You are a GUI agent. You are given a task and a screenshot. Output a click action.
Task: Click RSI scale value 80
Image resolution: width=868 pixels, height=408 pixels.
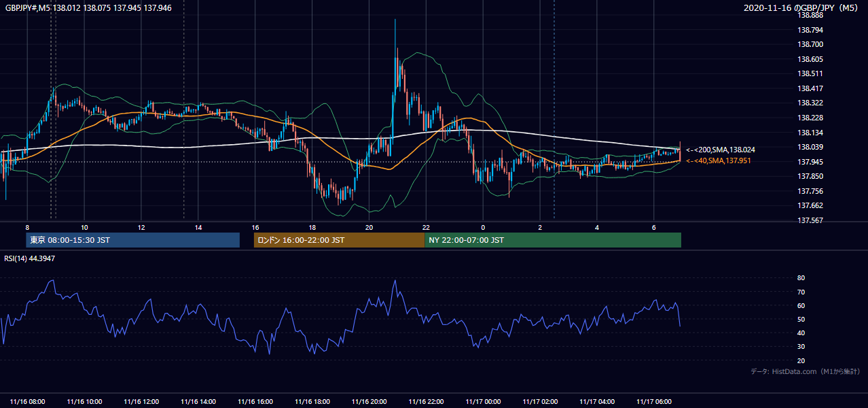point(801,278)
